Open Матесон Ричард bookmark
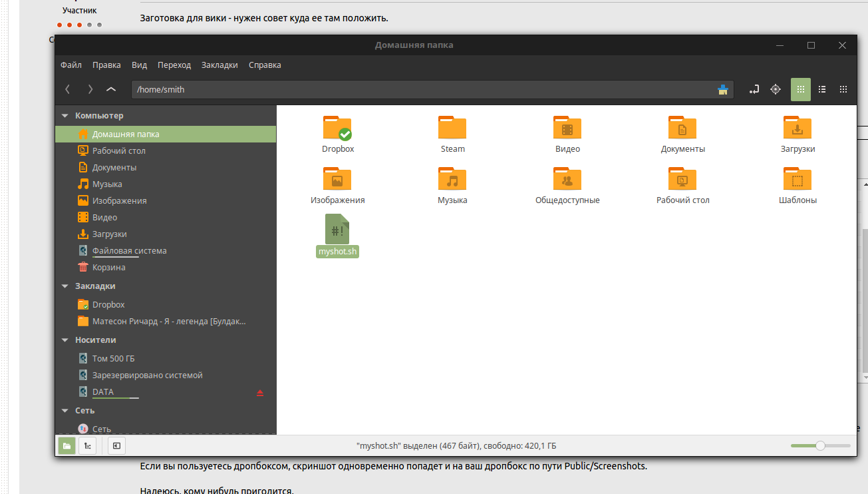The height and width of the screenshot is (494, 868). [166, 321]
